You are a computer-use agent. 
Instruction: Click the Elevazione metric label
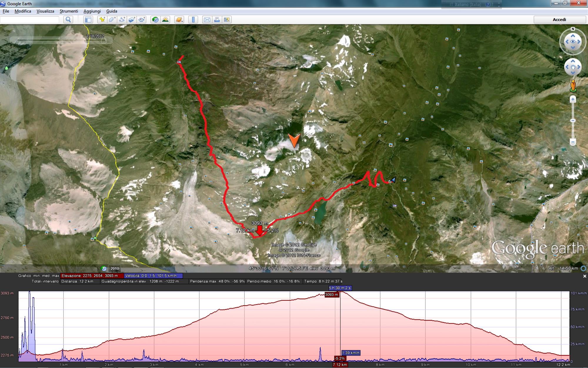coord(92,276)
